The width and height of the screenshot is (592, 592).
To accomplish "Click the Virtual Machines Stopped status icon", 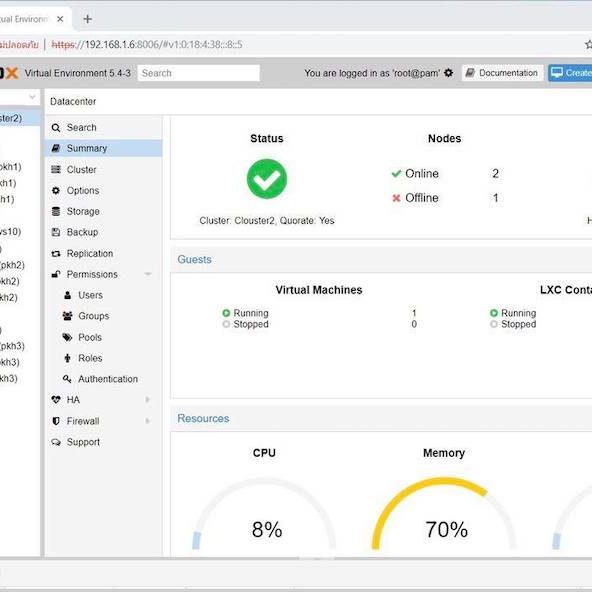I will 226,324.
